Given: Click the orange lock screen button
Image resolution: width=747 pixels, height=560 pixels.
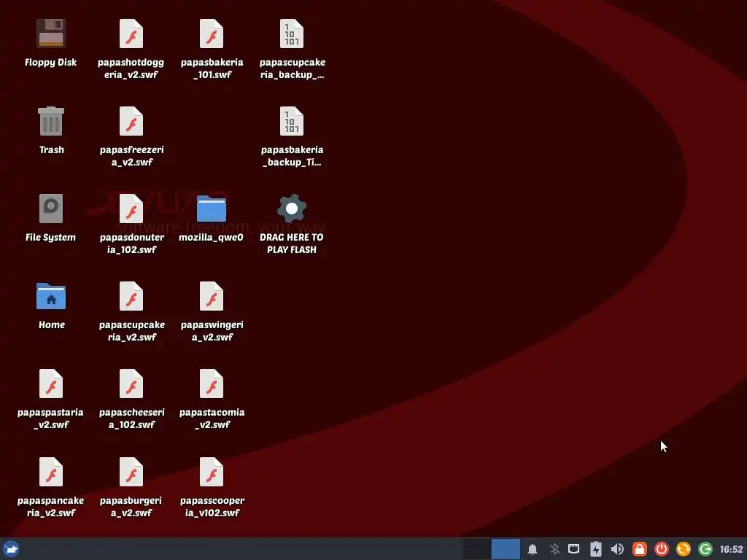Looking at the screenshot, I should 639,550.
